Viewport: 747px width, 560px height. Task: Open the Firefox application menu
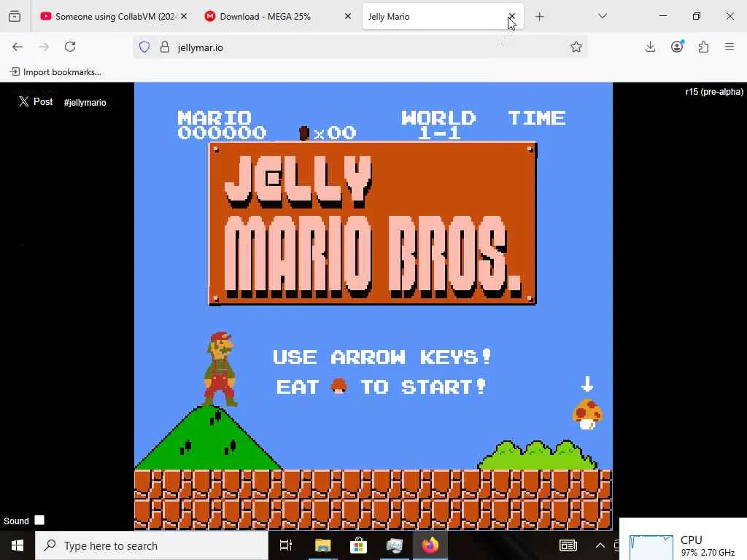[729, 47]
